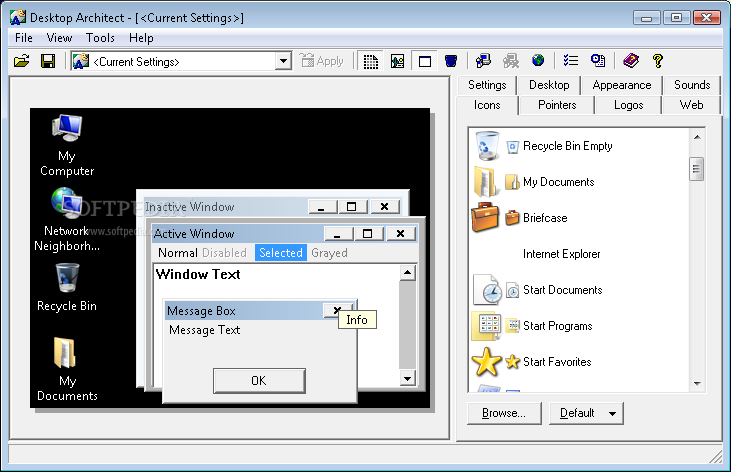
Task: Click the large Briefcase icon in list
Action: 485,218
